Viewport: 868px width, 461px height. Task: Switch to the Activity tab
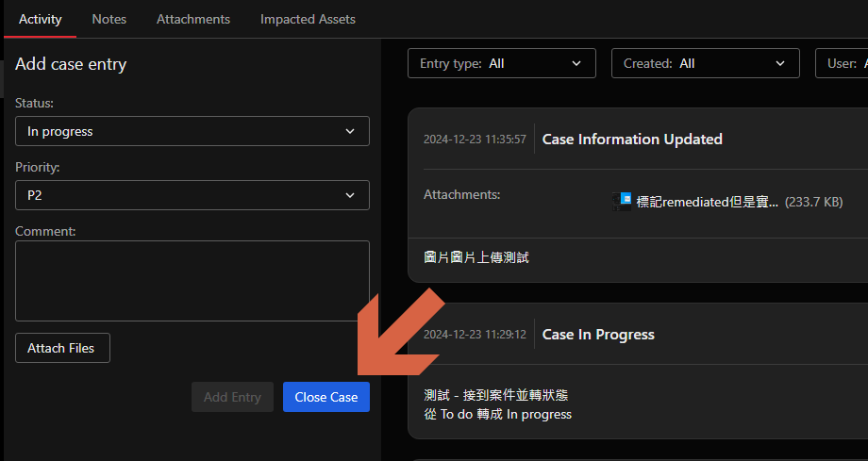(40, 19)
